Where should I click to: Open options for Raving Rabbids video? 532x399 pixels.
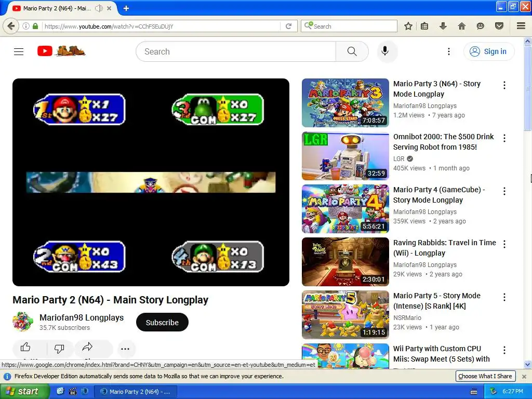[504, 244]
